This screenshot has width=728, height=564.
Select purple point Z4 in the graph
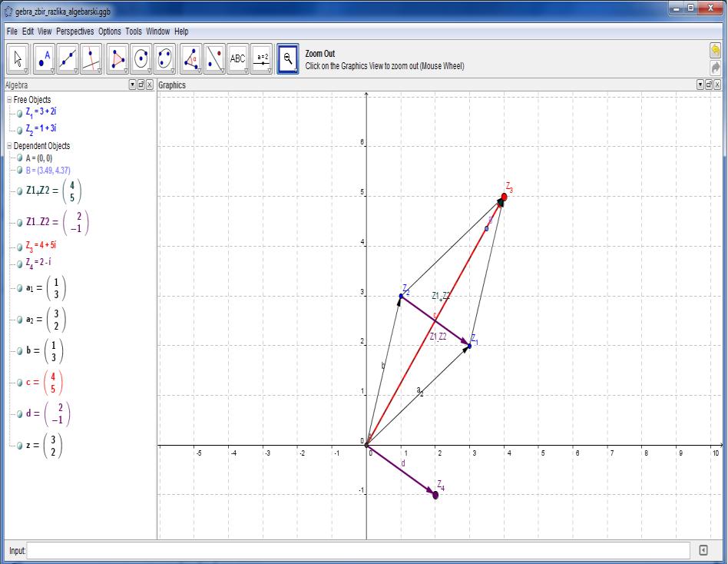435,496
